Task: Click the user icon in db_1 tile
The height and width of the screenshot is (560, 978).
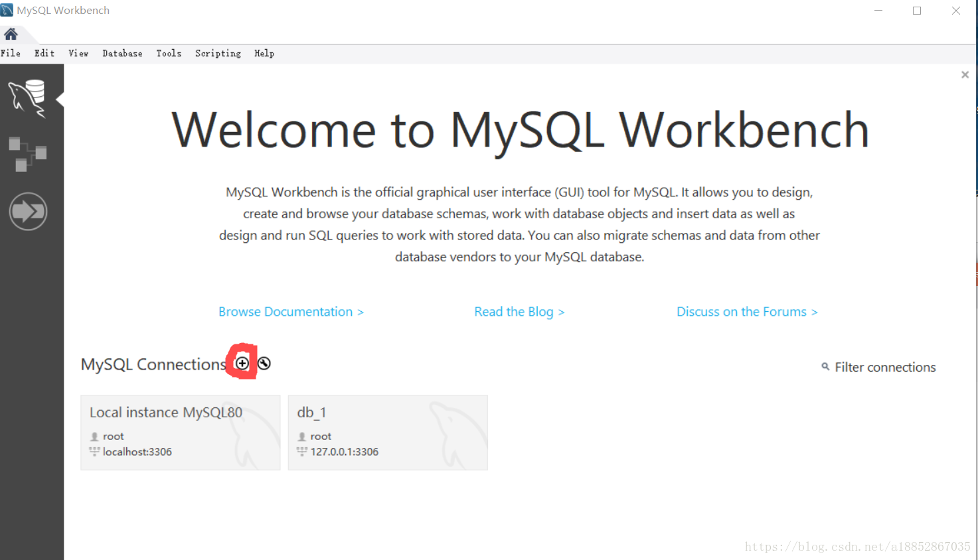Action: pyautogui.click(x=302, y=437)
